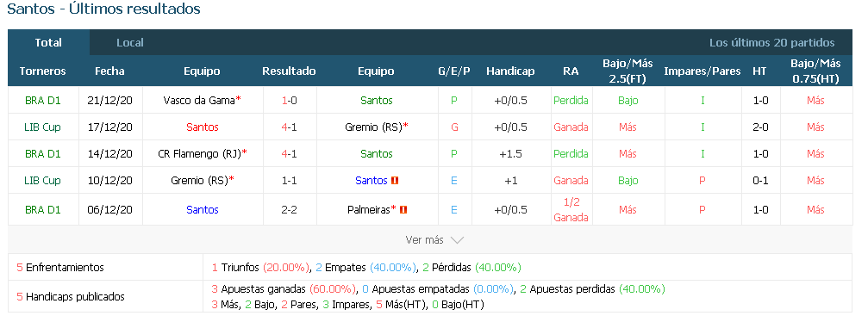Screen dimensions: 868x322
Task: Switch to the Total tab
Action: coord(49,42)
